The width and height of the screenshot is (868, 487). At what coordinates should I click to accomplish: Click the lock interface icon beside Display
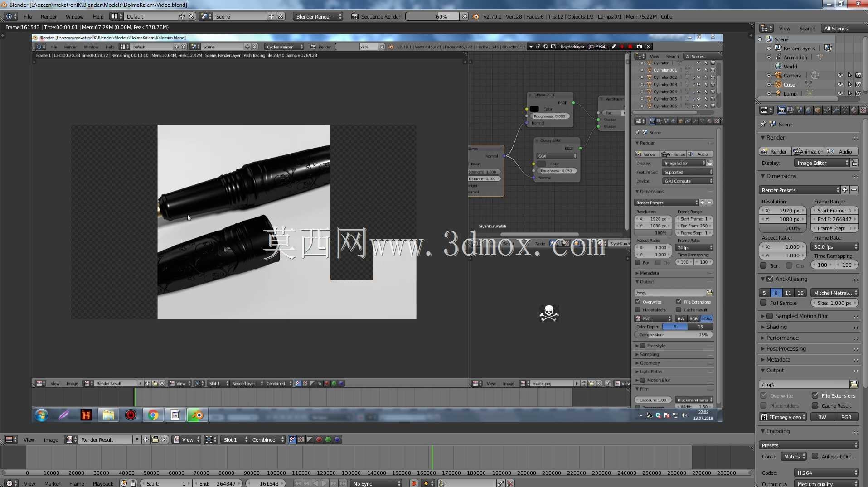[854, 163]
